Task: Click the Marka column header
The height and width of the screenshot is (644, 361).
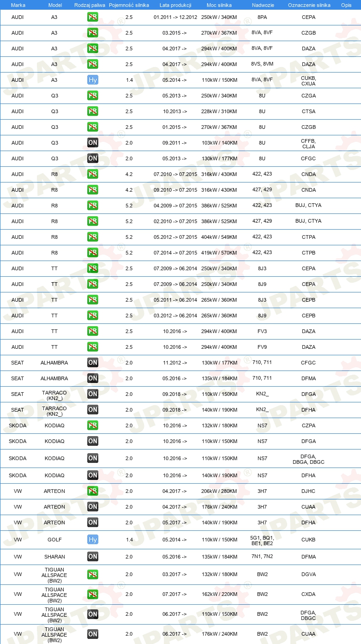Action: tap(18, 5)
